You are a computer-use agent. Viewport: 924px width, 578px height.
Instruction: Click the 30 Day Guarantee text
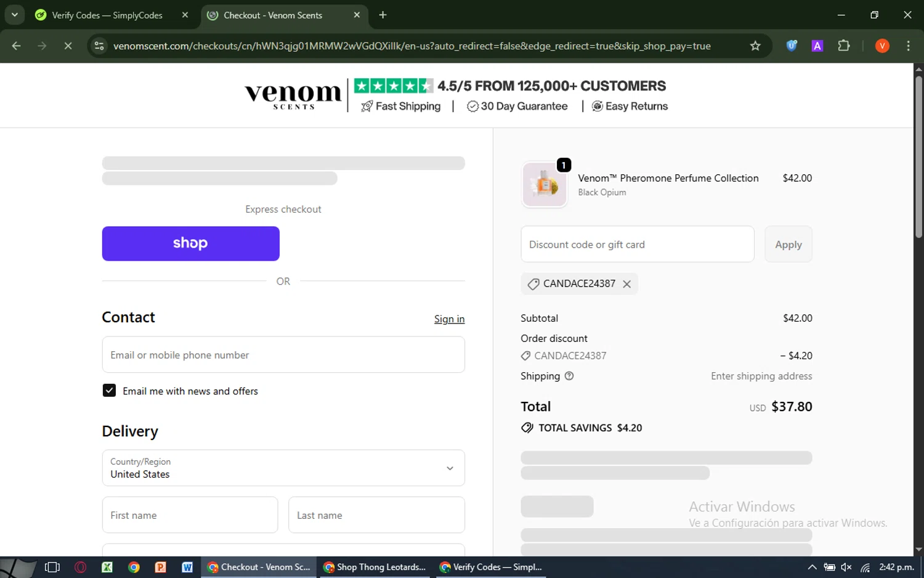pyautogui.click(x=524, y=107)
